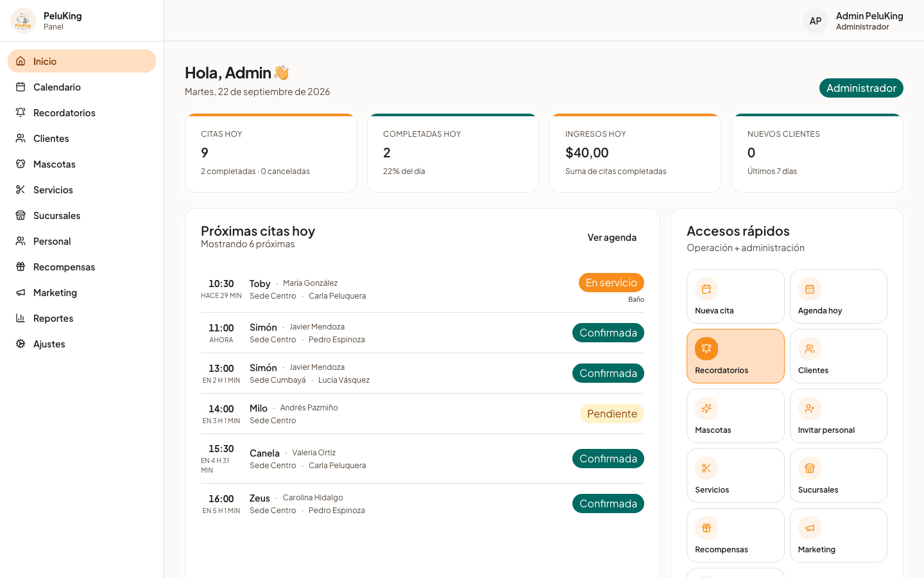Click the Recordatorios bell icon in sidebar
Viewport: 924px width, 578px height.
click(x=21, y=112)
